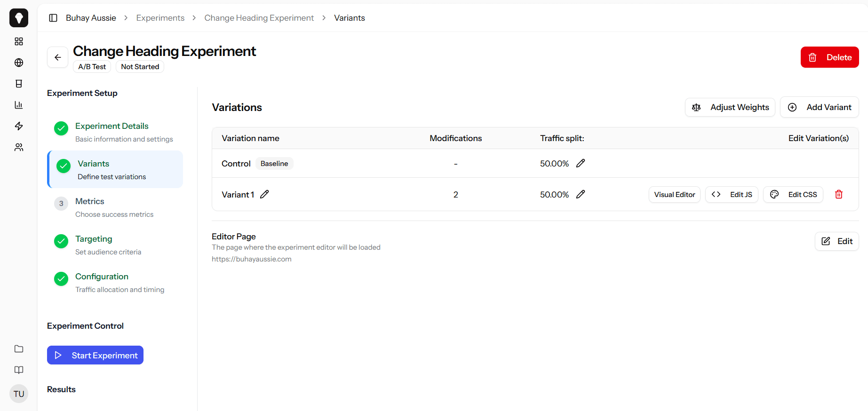Click the Traffic split column header
868x411 pixels.
(x=562, y=138)
